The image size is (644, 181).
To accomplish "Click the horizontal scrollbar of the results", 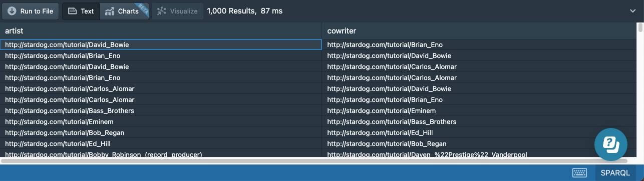I will pyautogui.click(x=314, y=160).
